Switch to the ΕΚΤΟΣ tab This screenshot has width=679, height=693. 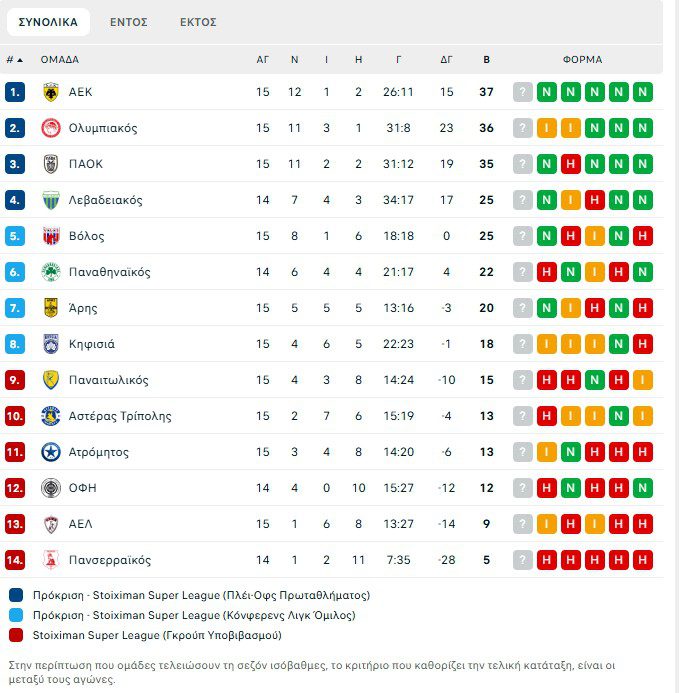coord(198,22)
